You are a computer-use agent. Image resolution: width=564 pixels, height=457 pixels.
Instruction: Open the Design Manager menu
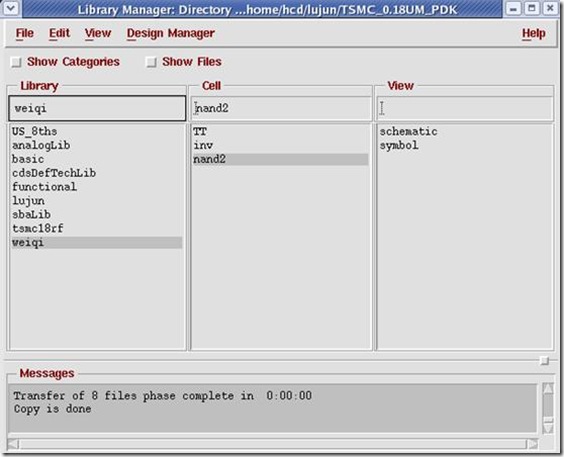click(170, 33)
